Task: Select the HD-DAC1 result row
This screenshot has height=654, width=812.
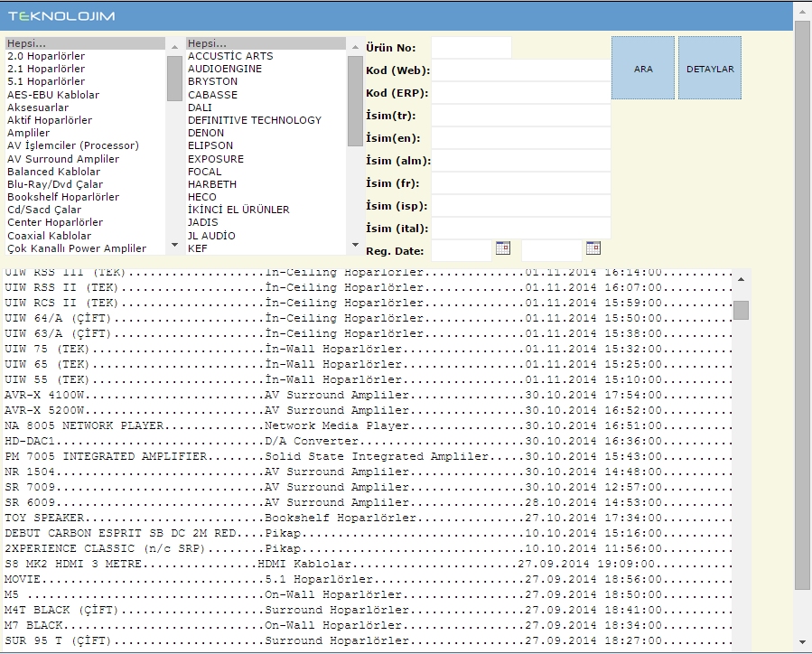Action: click(x=368, y=441)
